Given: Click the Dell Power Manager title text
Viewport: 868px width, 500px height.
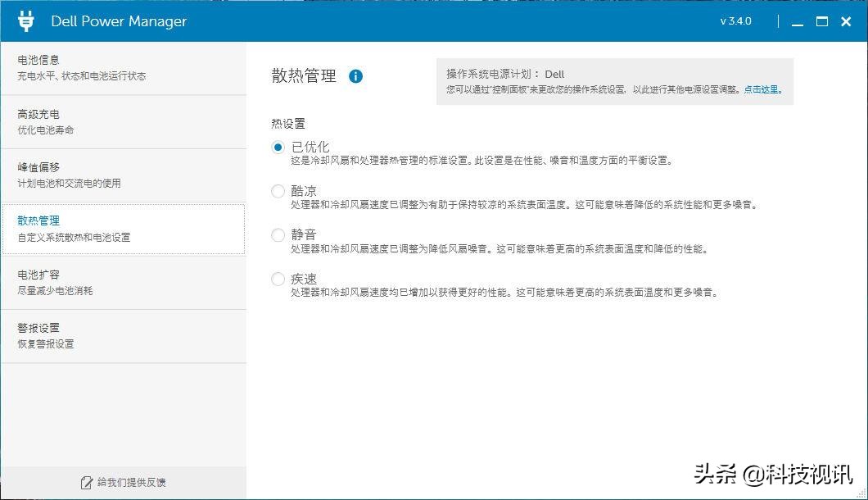Looking at the screenshot, I should 118,21.
